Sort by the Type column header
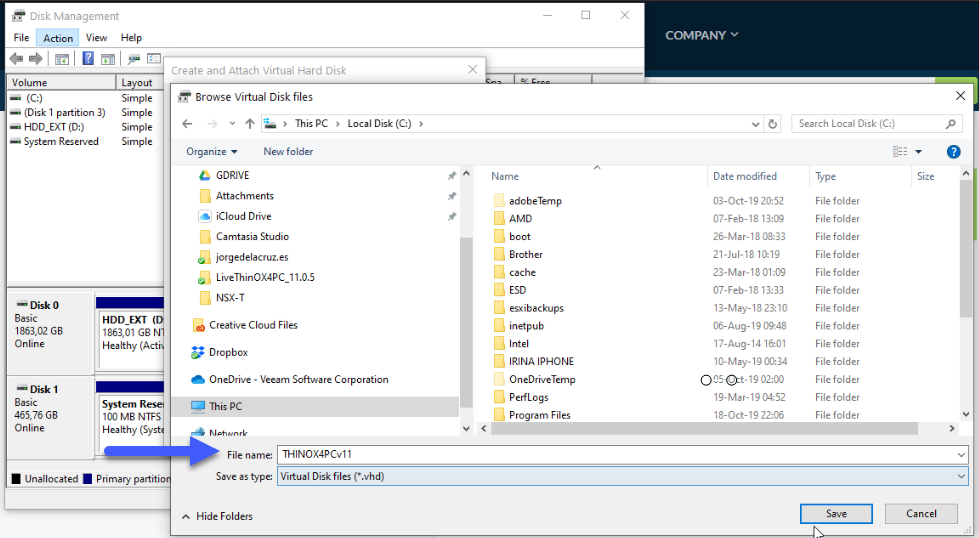The image size is (979, 538). tap(825, 177)
